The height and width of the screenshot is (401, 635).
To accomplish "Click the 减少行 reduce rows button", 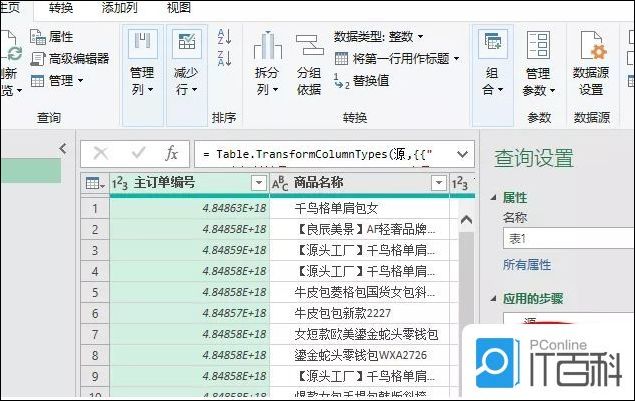I will point(186,66).
